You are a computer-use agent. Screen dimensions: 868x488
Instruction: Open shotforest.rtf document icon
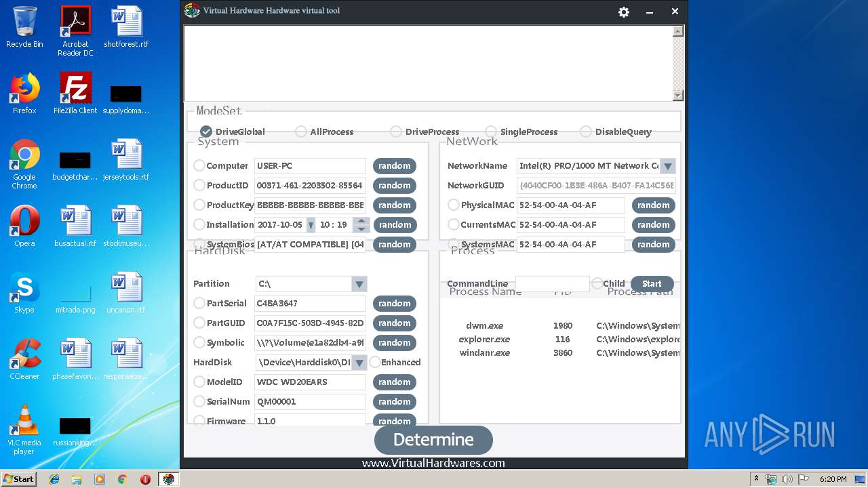[x=126, y=28]
